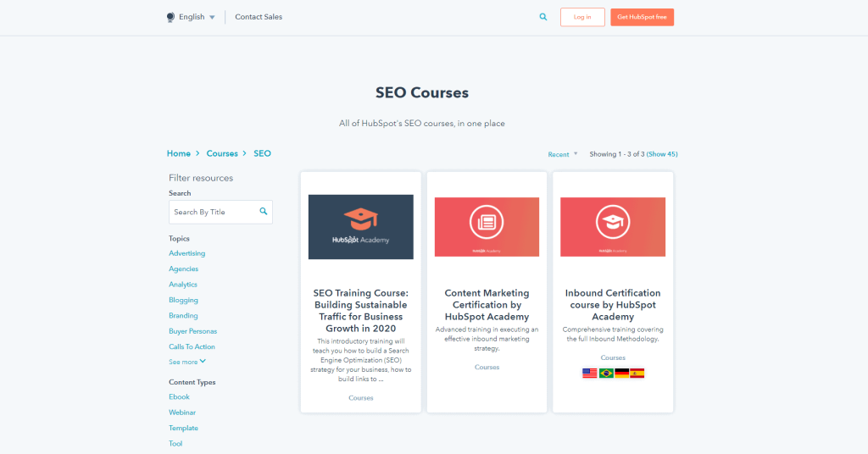The image size is (868, 454).
Task: Click the Log in button
Action: point(582,17)
